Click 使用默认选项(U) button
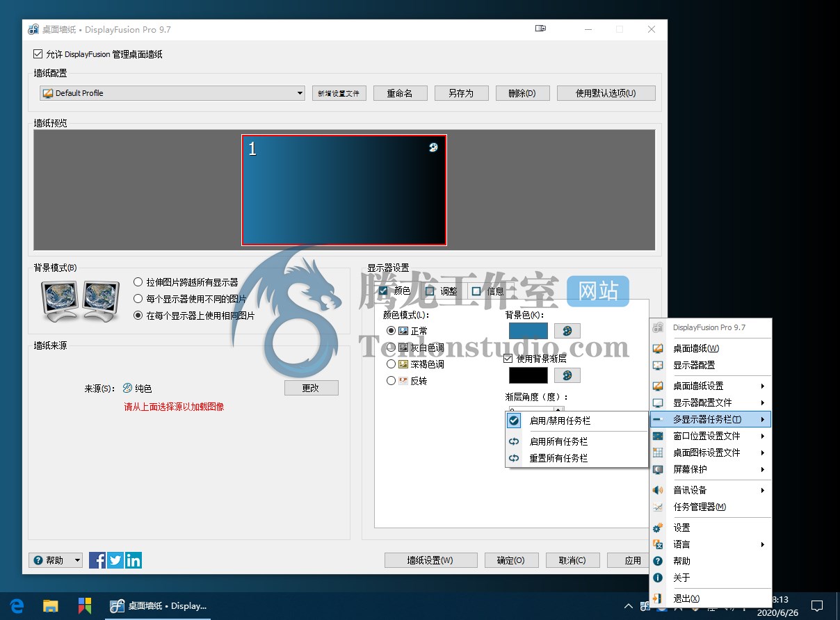The image size is (840, 620). (606, 93)
